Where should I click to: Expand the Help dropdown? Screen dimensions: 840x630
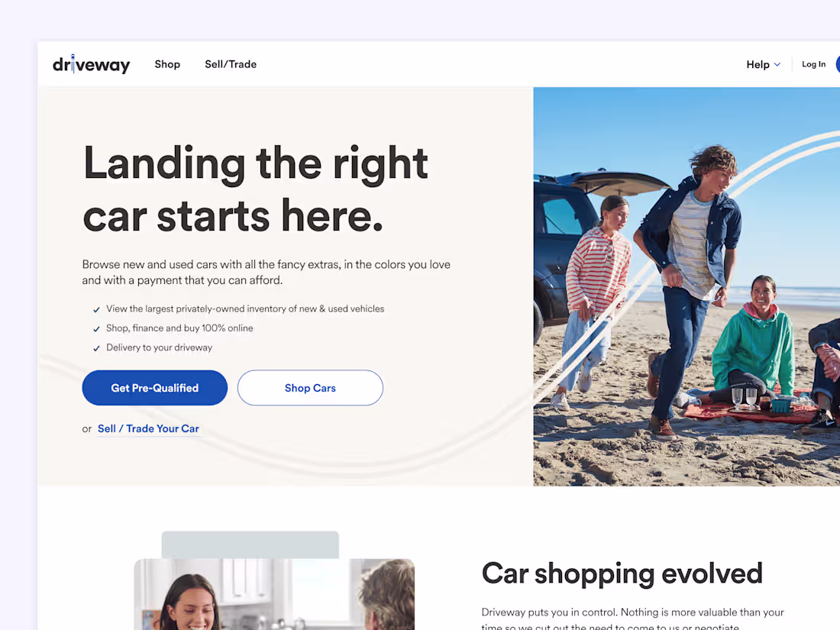(763, 64)
